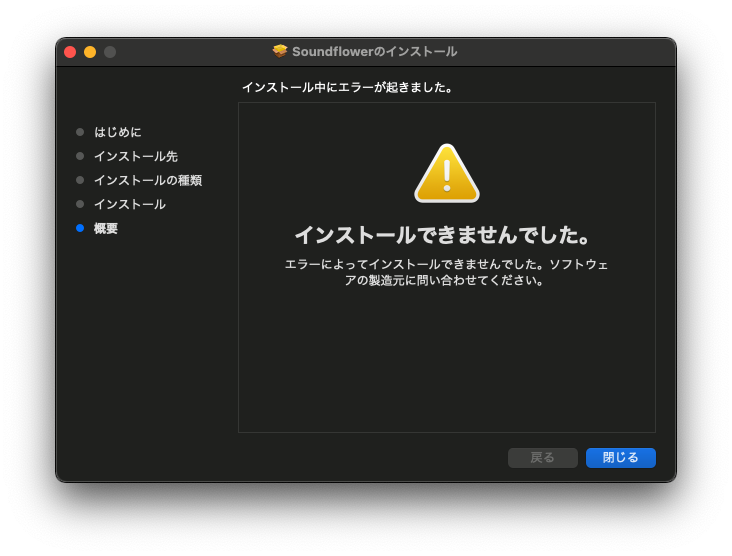Select the インストール先 step label
This screenshot has width=732, height=556.
pyautogui.click(x=135, y=156)
